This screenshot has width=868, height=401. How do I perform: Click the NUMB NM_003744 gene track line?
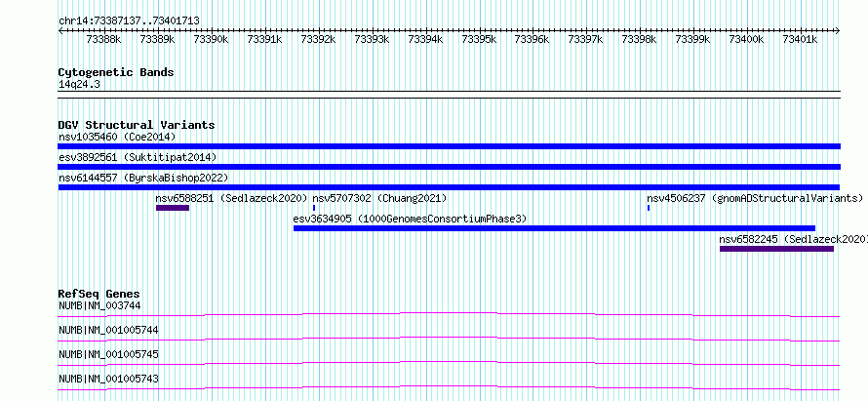point(449,314)
